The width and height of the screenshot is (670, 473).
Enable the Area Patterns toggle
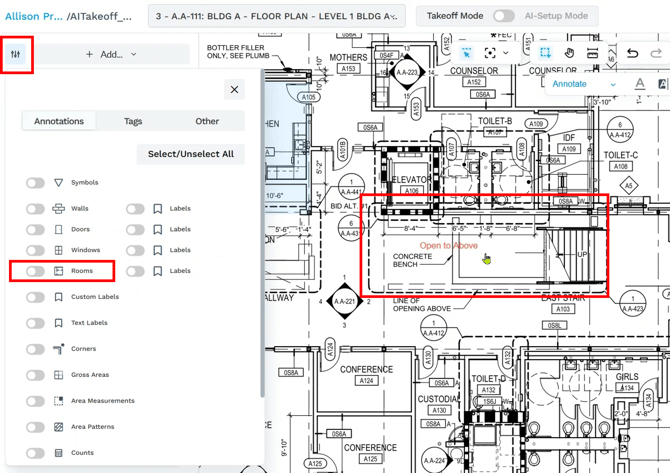pos(35,427)
